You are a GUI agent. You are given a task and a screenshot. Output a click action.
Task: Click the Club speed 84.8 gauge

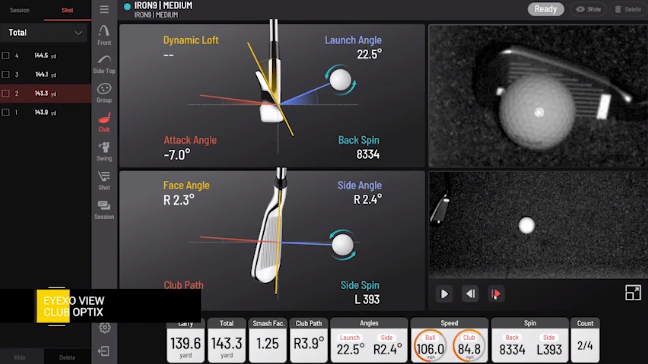click(469, 346)
